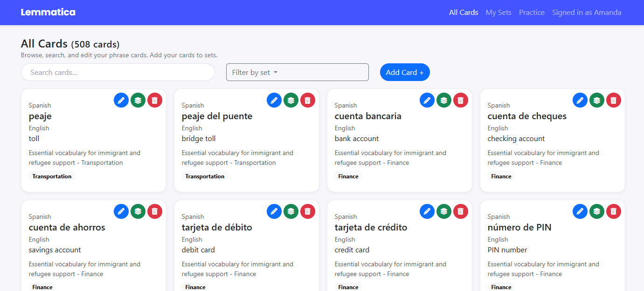Edit the "peaje" card
The image size is (644, 291).
coord(121,100)
